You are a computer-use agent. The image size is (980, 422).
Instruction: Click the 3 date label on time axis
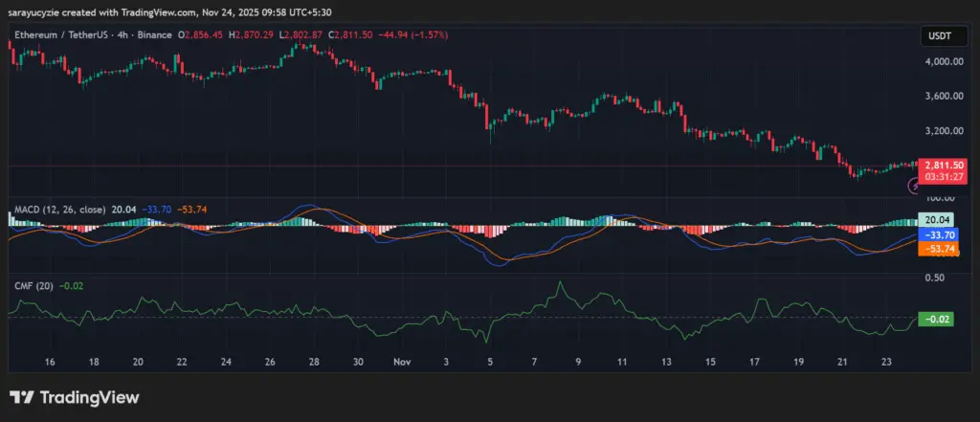click(x=446, y=362)
